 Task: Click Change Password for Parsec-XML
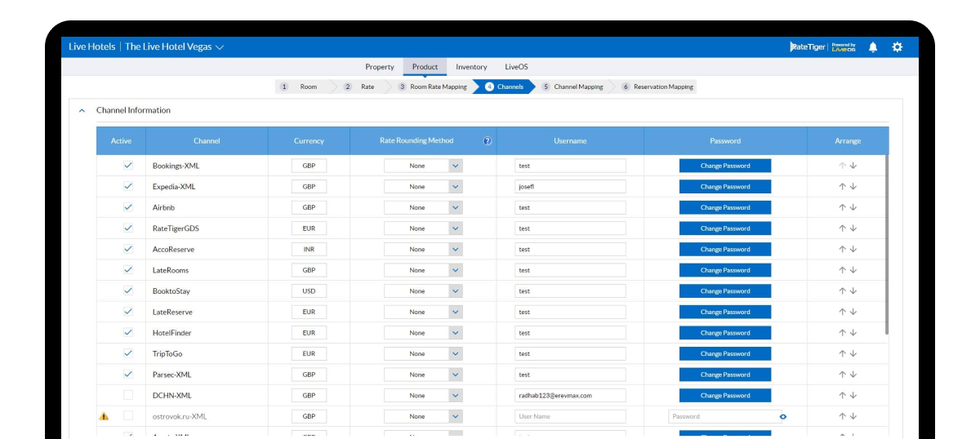click(x=725, y=375)
